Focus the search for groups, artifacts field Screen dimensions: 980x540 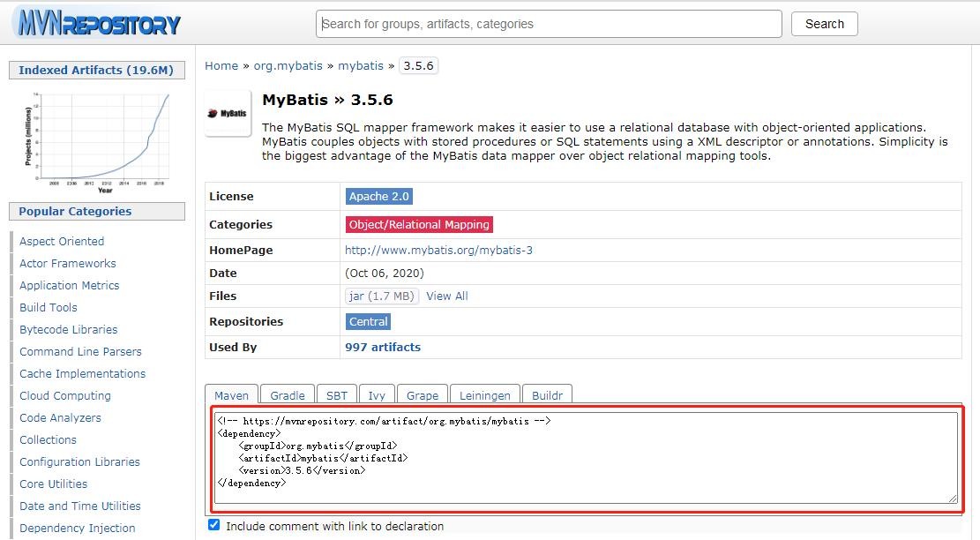click(x=549, y=24)
